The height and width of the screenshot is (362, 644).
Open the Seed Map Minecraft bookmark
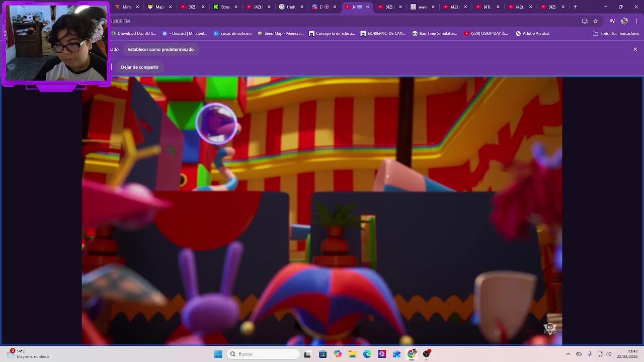[x=280, y=34]
